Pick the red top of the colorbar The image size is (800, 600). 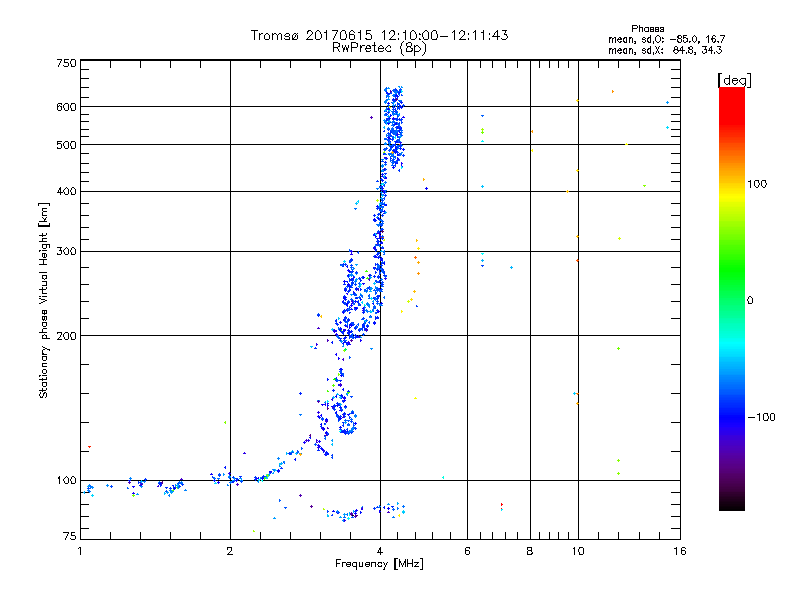[x=731, y=93]
